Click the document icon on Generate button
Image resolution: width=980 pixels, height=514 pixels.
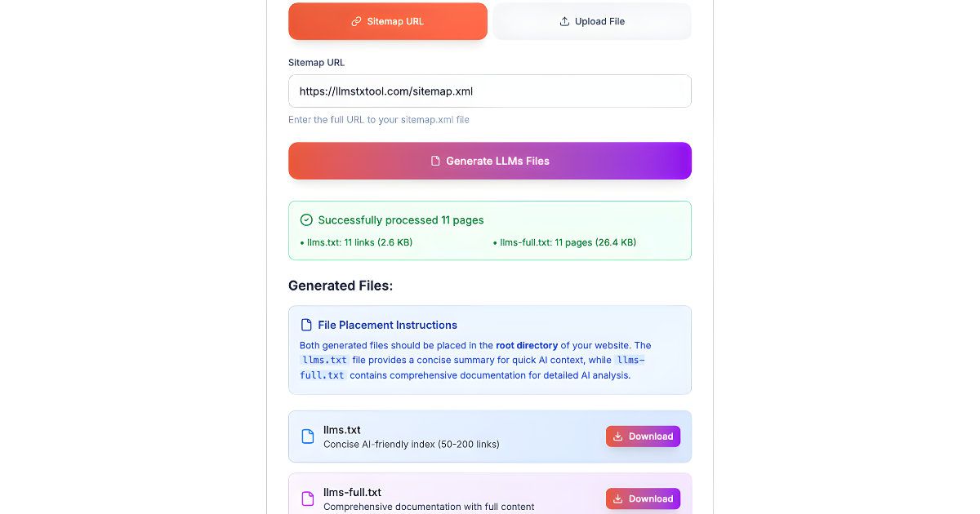pyautogui.click(x=436, y=161)
